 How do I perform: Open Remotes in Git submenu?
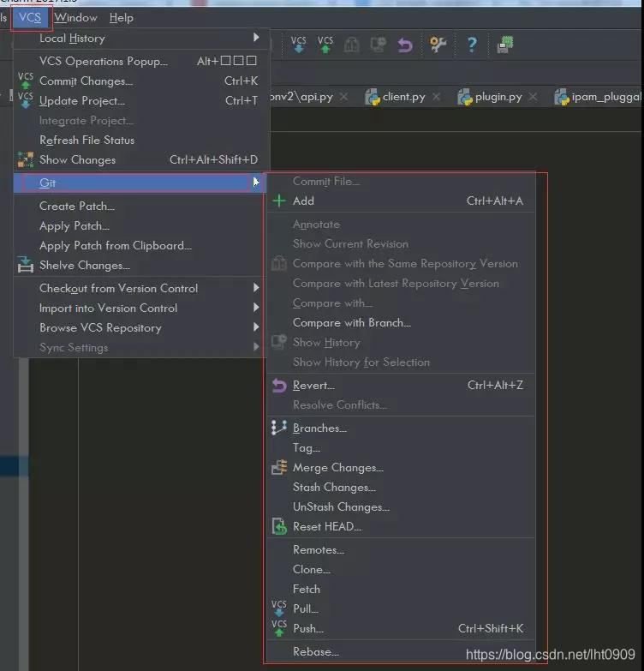click(x=401, y=549)
